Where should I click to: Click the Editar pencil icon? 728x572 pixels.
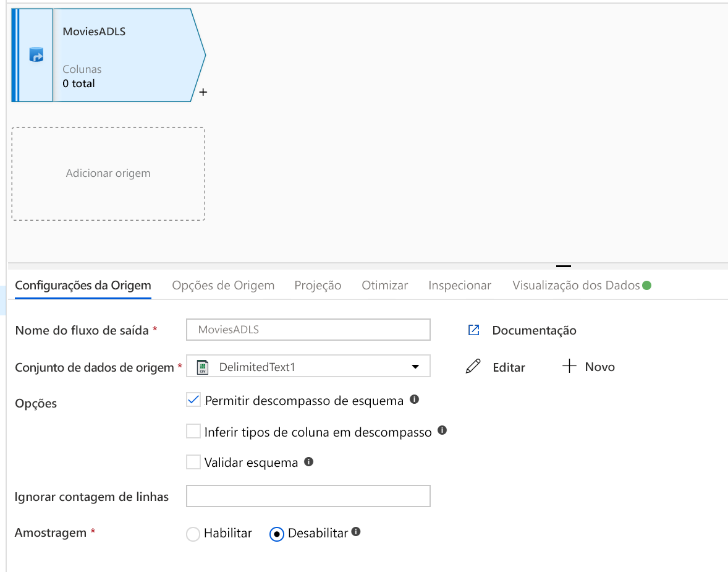pyautogui.click(x=473, y=366)
